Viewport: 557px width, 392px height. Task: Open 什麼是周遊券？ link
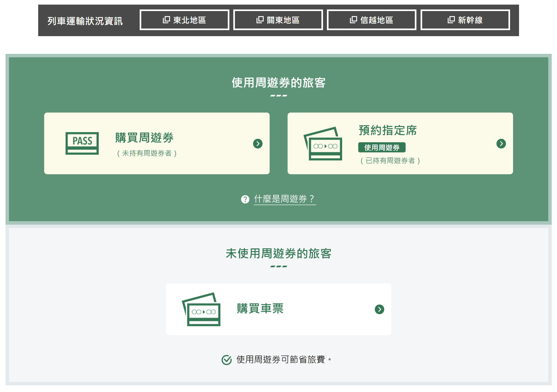click(285, 199)
